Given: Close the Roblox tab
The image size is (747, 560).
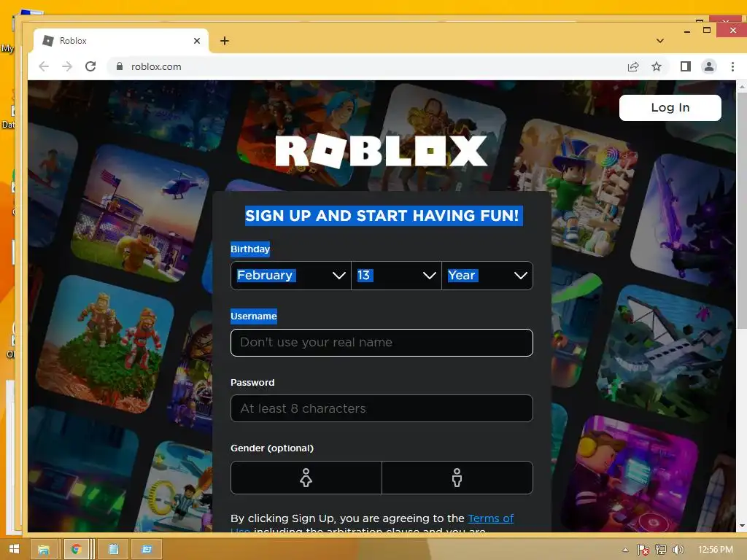Looking at the screenshot, I should coord(197,41).
